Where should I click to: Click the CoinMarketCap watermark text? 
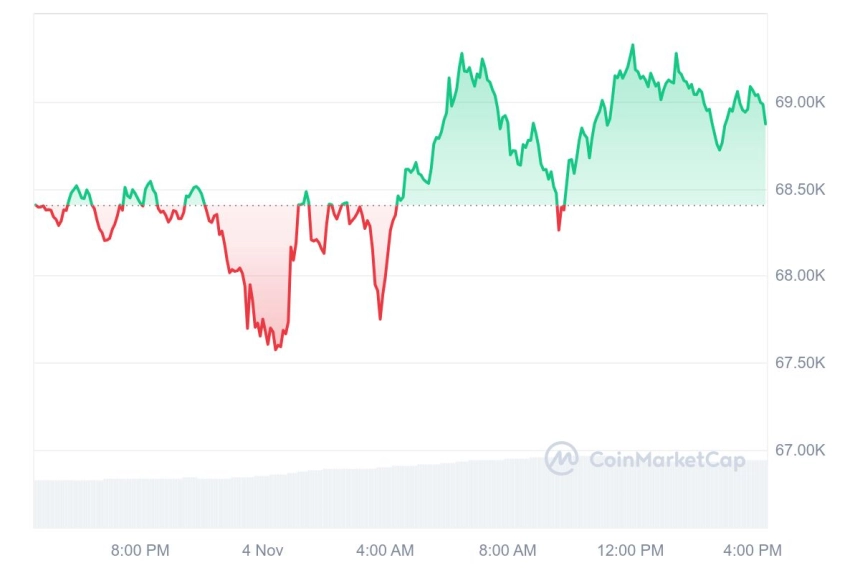[x=667, y=459]
